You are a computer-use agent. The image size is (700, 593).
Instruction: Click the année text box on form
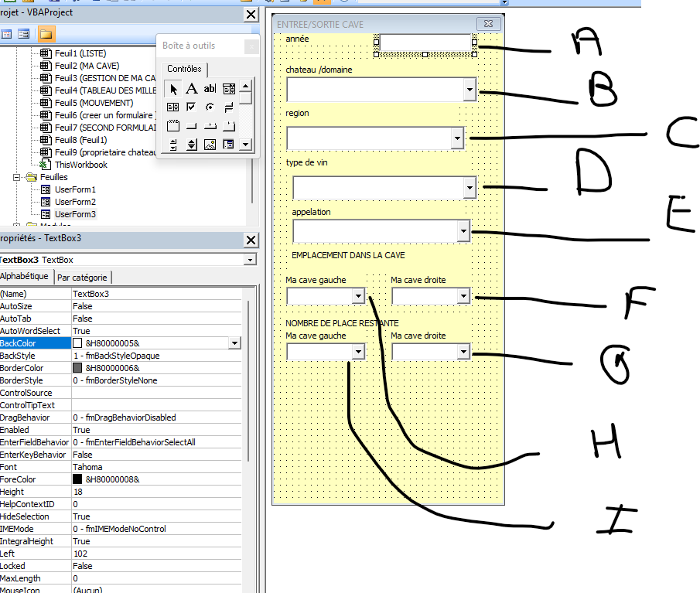pos(425,43)
